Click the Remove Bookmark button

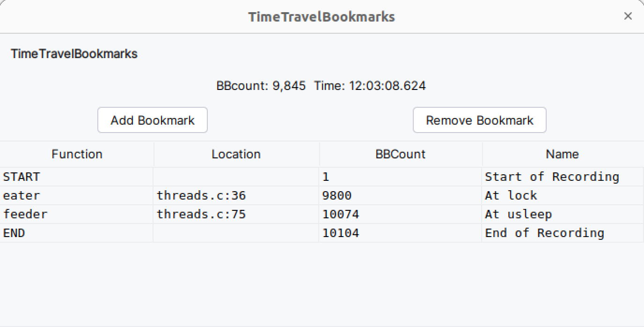479,120
